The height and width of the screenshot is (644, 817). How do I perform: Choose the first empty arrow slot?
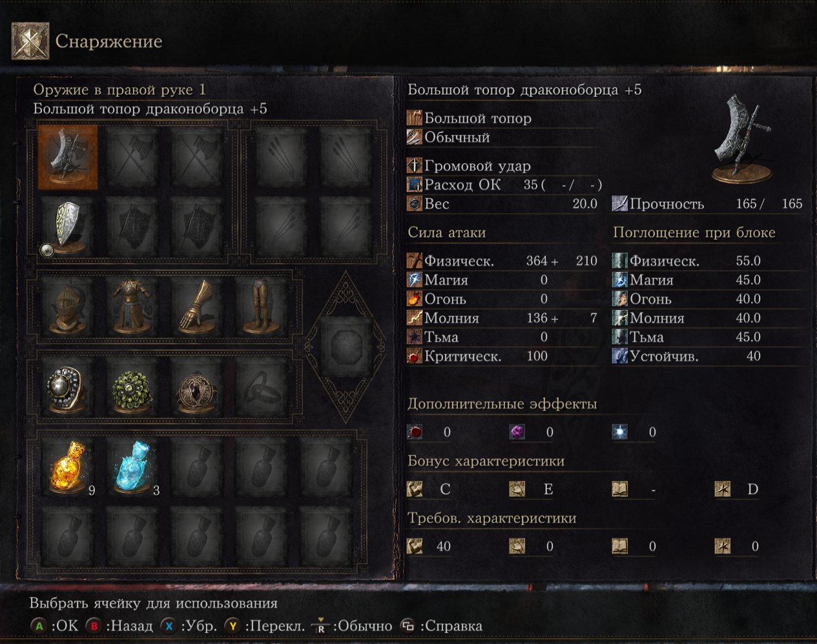tap(282, 157)
